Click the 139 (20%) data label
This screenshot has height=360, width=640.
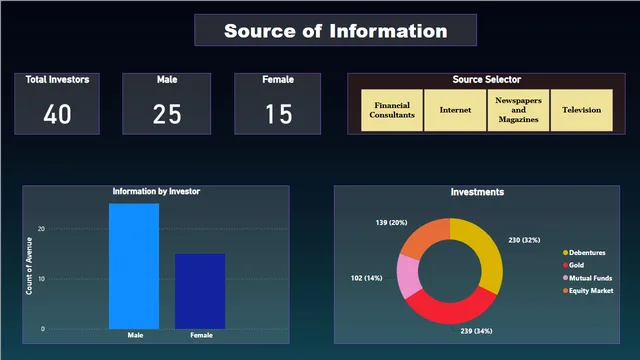(x=391, y=222)
